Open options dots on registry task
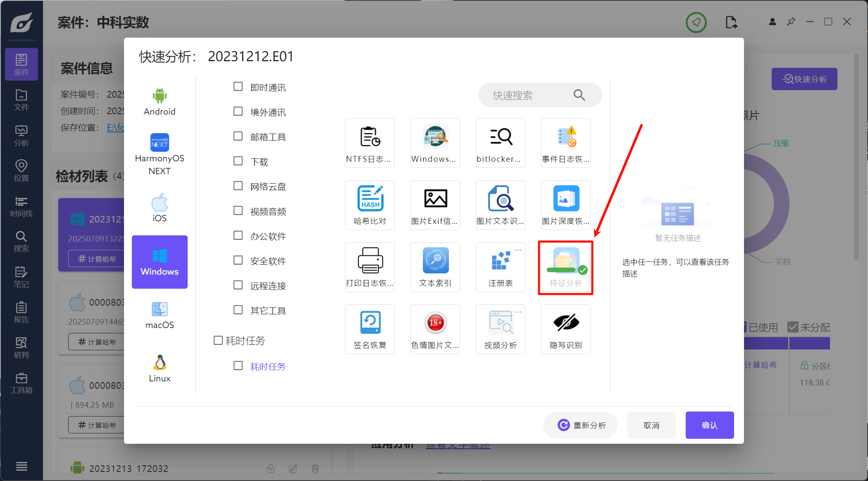This screenshot has height=481, width=868. pos(518,250)
